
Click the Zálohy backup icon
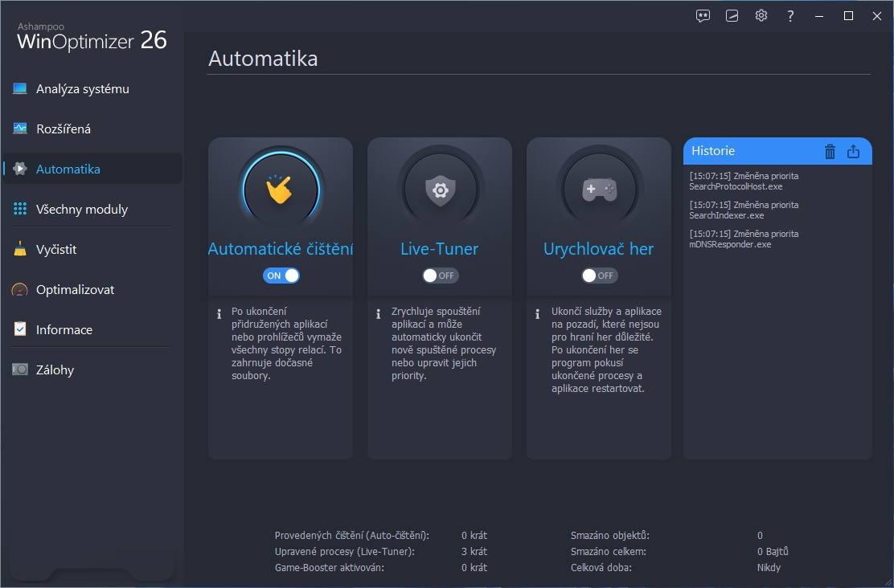click(x=20, y=370)
